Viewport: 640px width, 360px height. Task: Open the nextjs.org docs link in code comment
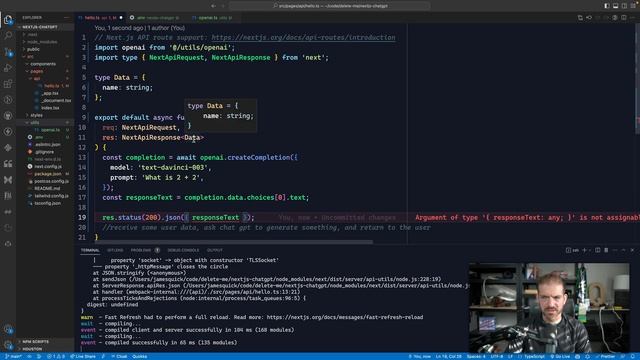point(303,37)
